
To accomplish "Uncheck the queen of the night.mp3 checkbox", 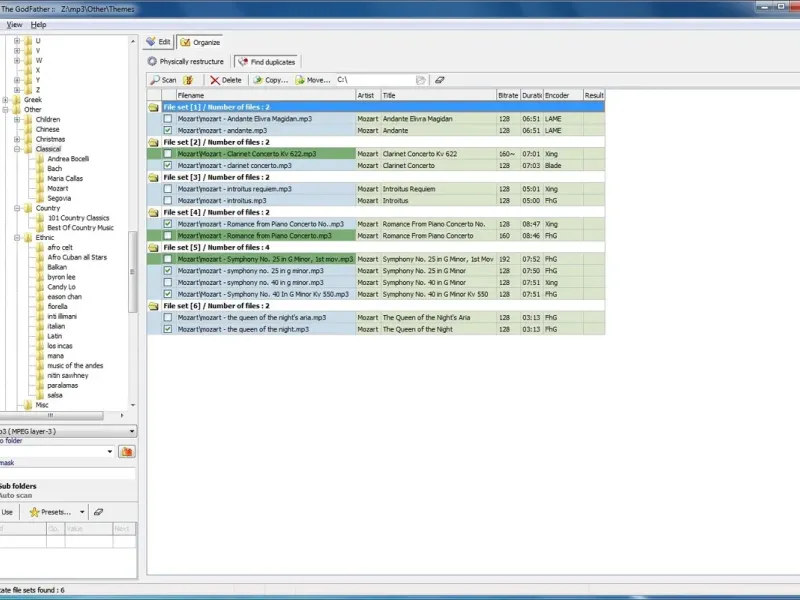I will point(168,329).
